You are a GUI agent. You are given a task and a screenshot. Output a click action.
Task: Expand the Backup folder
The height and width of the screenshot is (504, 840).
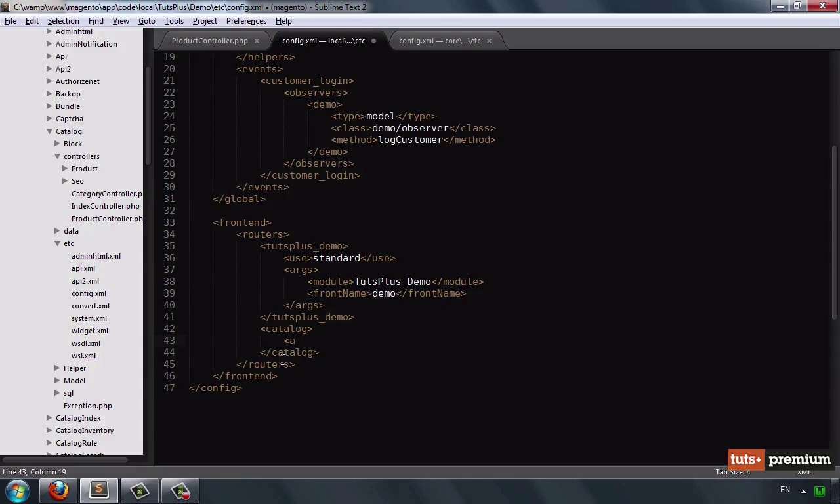tap(49, 94)
